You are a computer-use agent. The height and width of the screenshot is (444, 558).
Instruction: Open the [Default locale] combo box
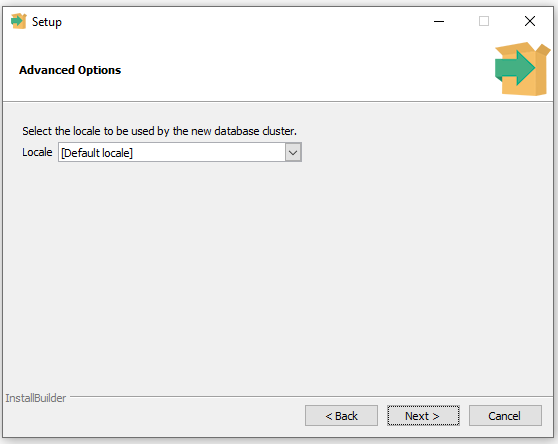[x=180, y=153]
